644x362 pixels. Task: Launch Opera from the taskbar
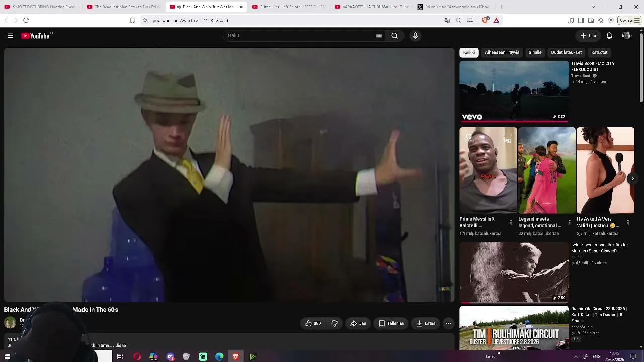coord(137,357)
